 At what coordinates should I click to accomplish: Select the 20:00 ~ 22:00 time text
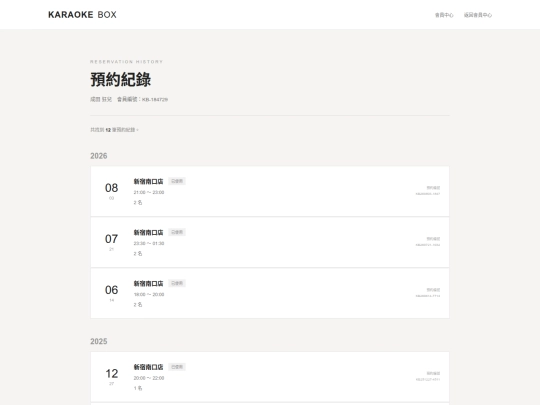point(149,378)
